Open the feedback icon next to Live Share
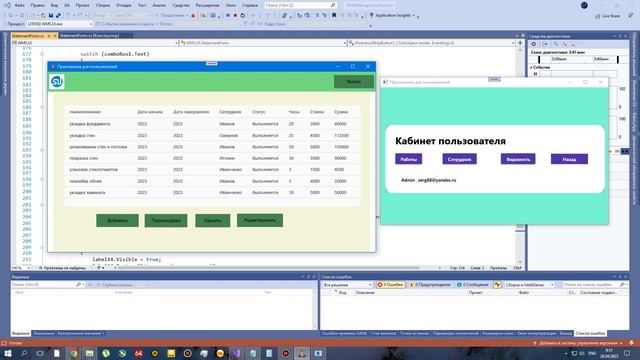640x360 pixels. [631, 16]
